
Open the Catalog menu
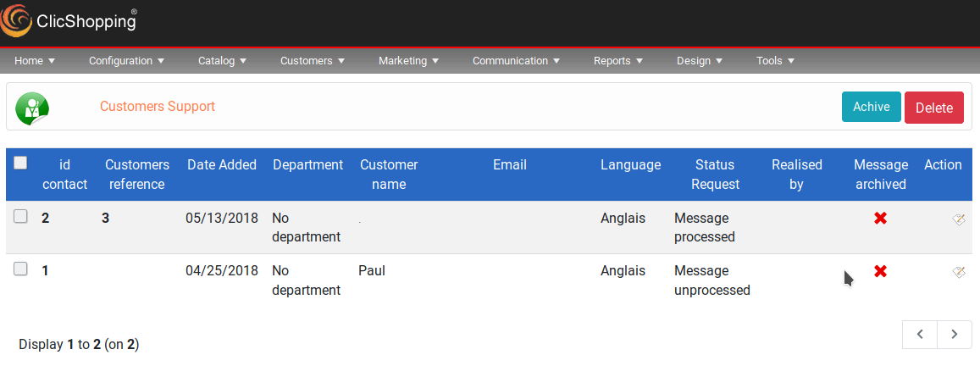223,61
